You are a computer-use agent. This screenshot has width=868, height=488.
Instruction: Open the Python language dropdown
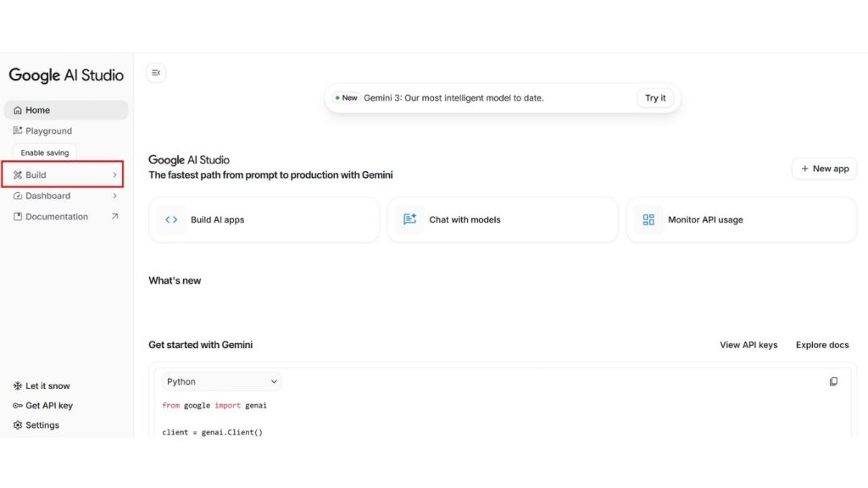(222, 381)
